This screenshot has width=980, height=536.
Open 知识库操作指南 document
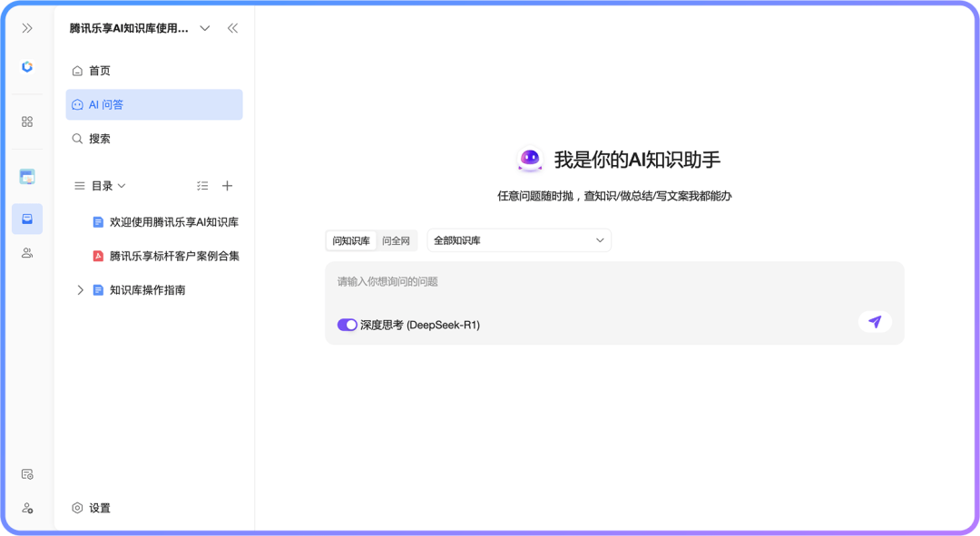click(148, 290)
